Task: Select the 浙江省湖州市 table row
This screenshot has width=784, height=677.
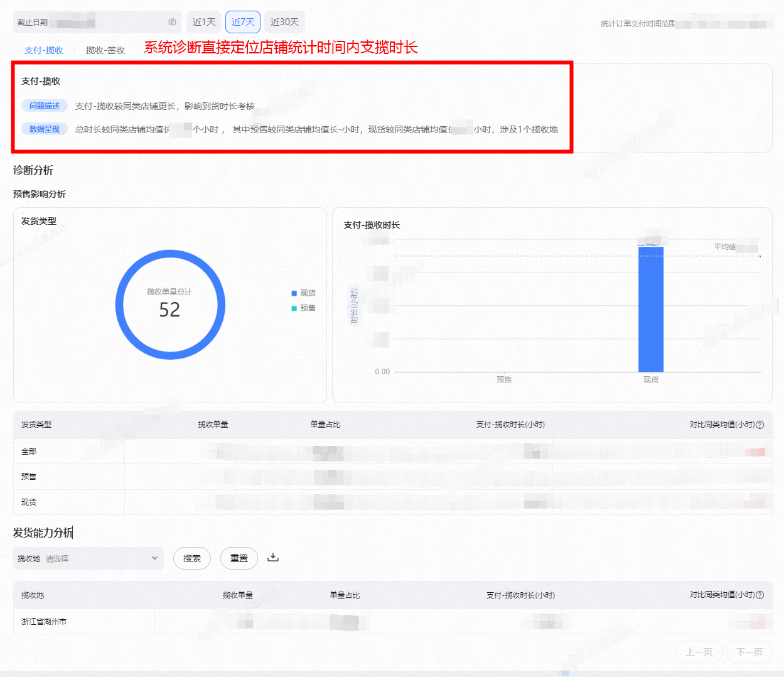Action: pos(392,622)
